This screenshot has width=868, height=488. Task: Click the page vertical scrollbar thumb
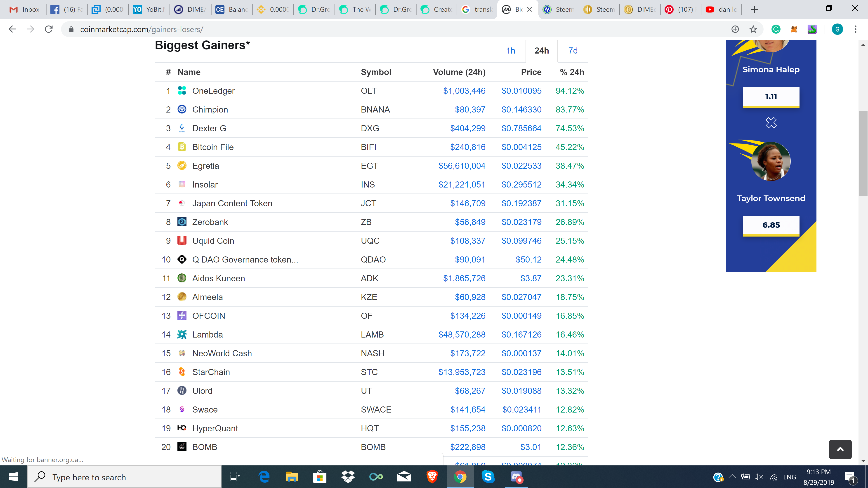point(863,153)
